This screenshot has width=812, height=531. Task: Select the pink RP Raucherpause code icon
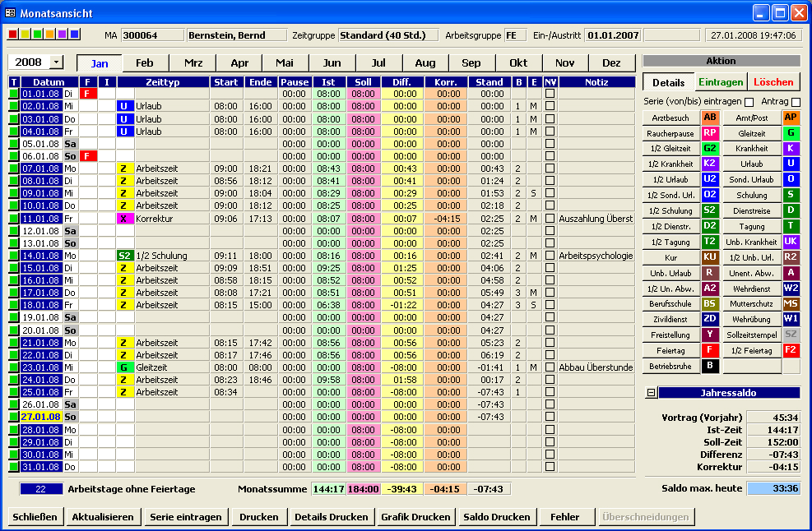(709, 133)
